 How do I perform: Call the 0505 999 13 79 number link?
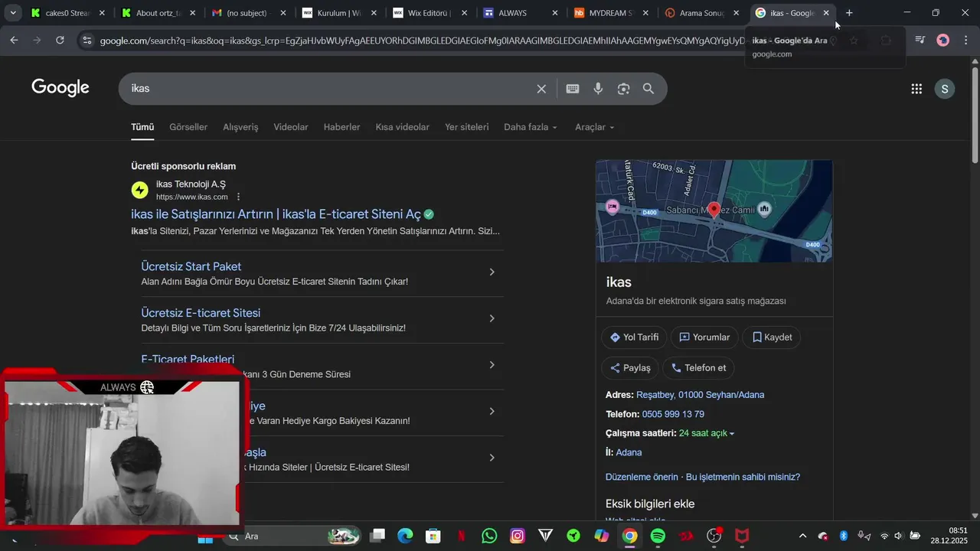(x=673, y=414)
